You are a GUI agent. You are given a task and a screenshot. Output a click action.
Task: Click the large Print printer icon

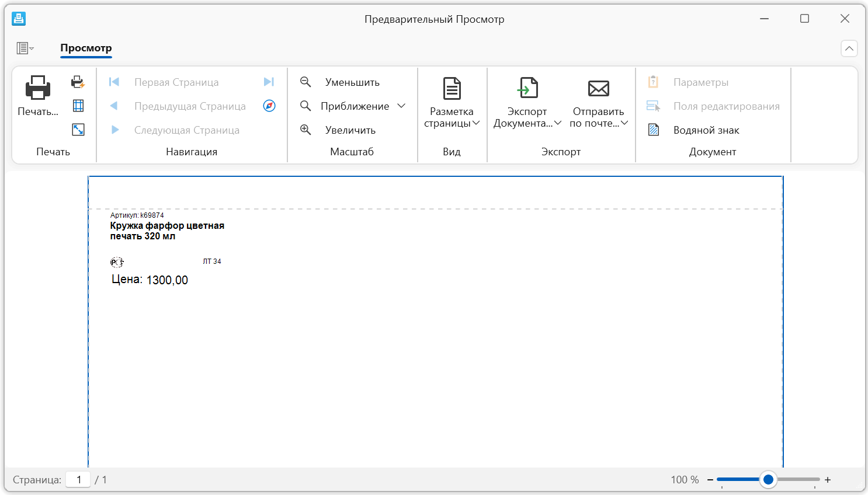point(38,88)
